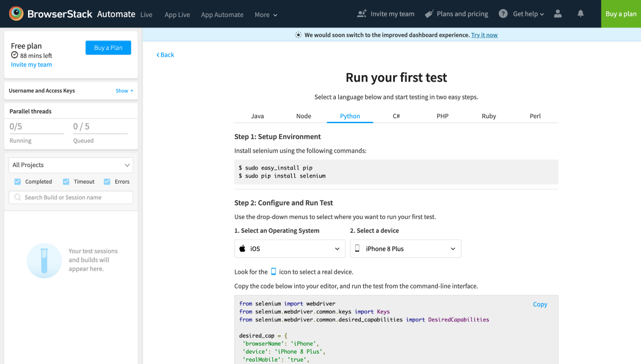Expand the All Projects dropdown
641x364 pixels.
71,165
